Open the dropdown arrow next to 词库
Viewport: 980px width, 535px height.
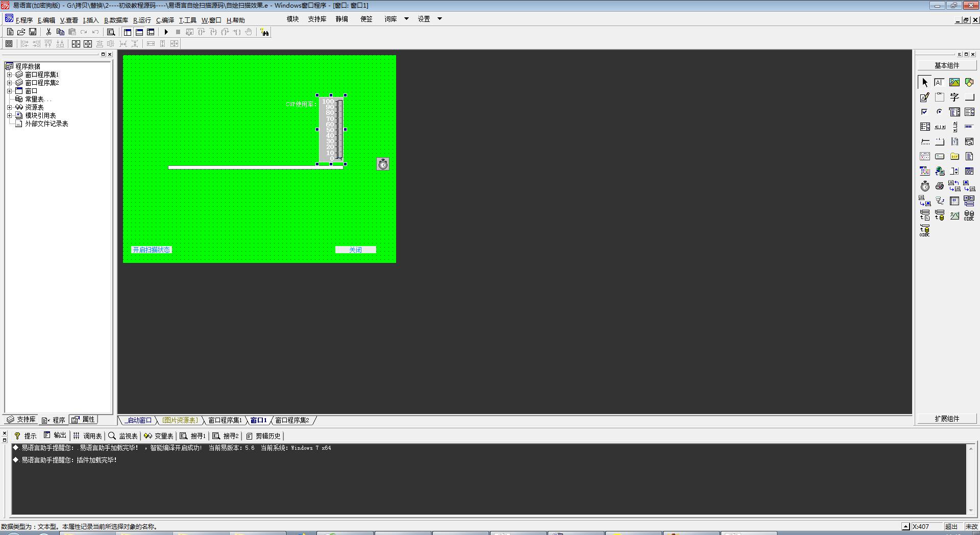pyautogui.click(x=406, y=19)
